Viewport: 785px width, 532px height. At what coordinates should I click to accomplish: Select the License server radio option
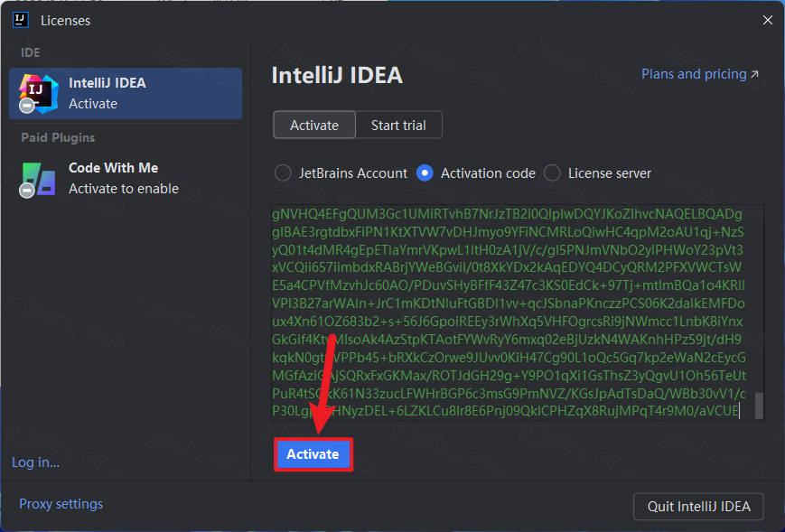coord(552,173)
